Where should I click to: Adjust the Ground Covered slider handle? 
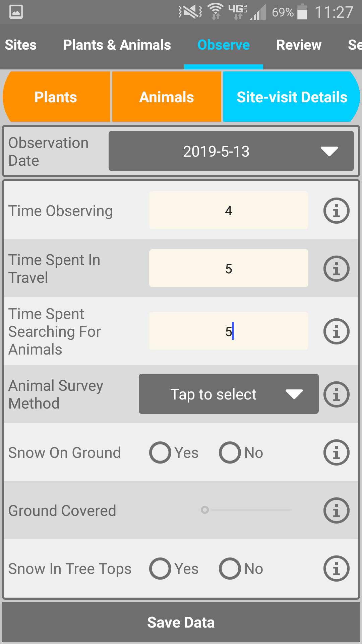[x=205, y=510]
